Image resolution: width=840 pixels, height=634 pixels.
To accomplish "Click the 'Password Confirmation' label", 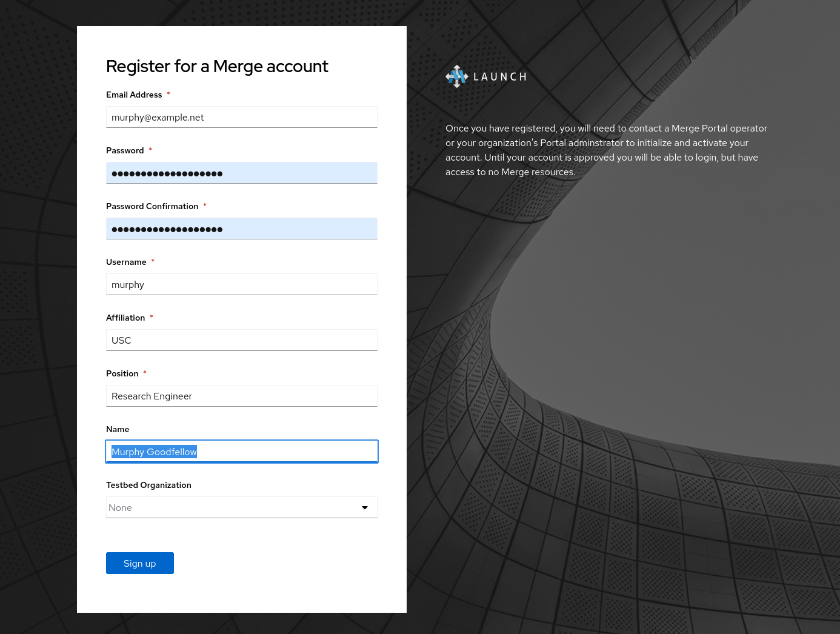I will point(152,206).
